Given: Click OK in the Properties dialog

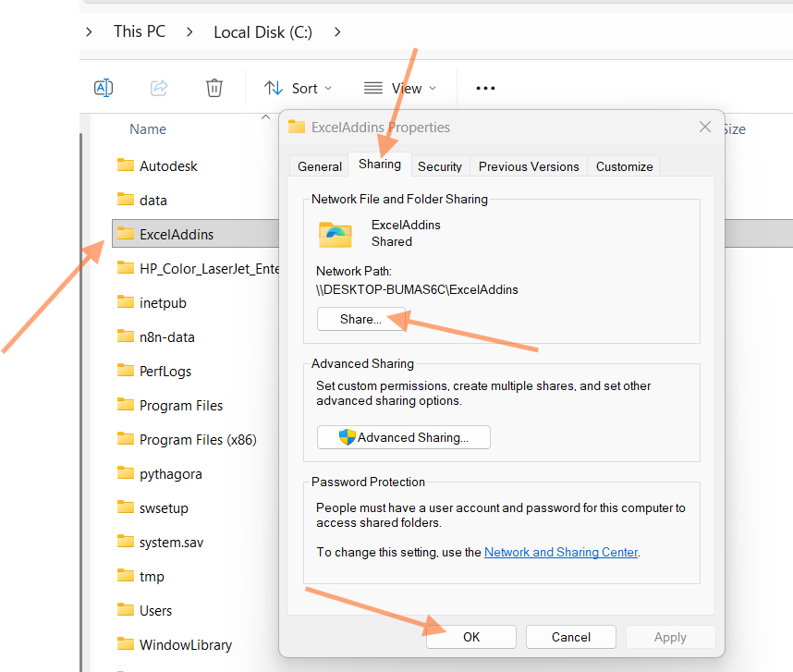Looking at the screenshot, I should pyautogui.click(x=471, y=637).
